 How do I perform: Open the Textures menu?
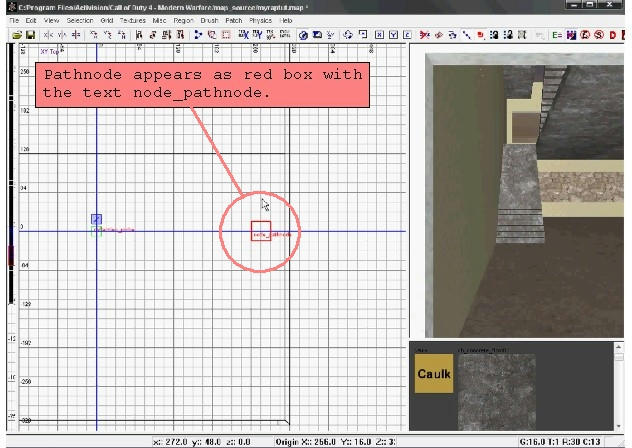click(132, 20)
